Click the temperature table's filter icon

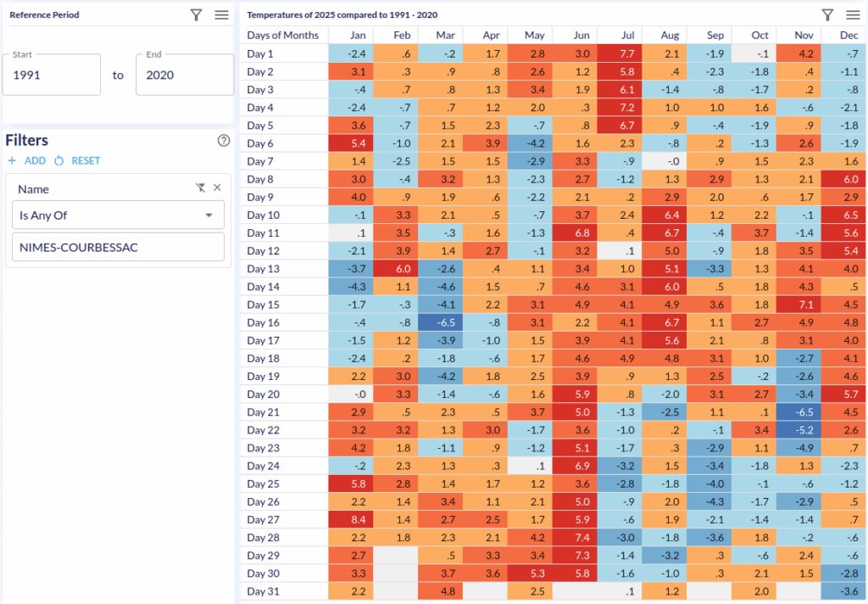pos(827,14)
